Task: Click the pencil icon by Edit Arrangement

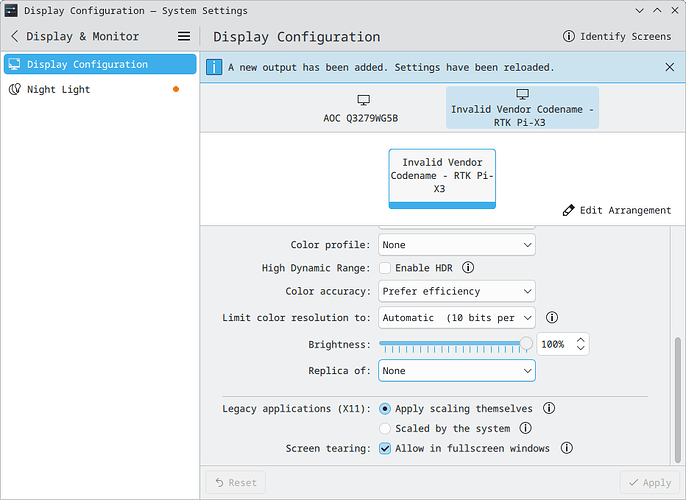Action: (568, 210)
